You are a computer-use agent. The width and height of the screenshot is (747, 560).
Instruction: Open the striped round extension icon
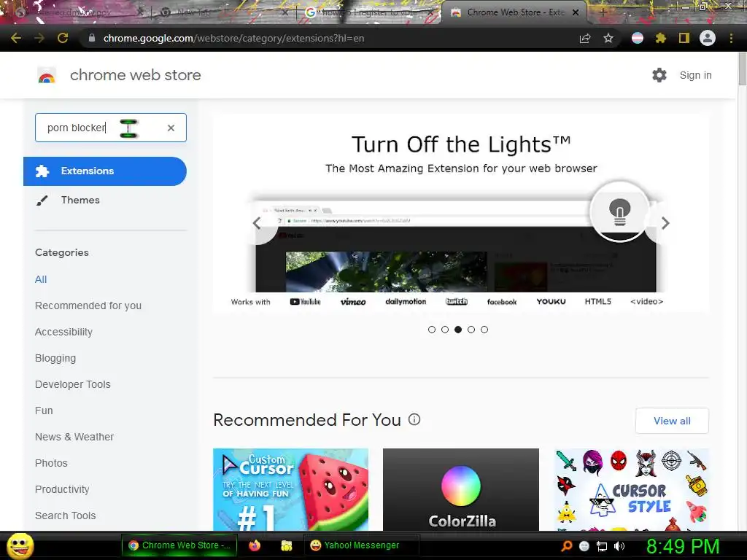pos(638,38)
